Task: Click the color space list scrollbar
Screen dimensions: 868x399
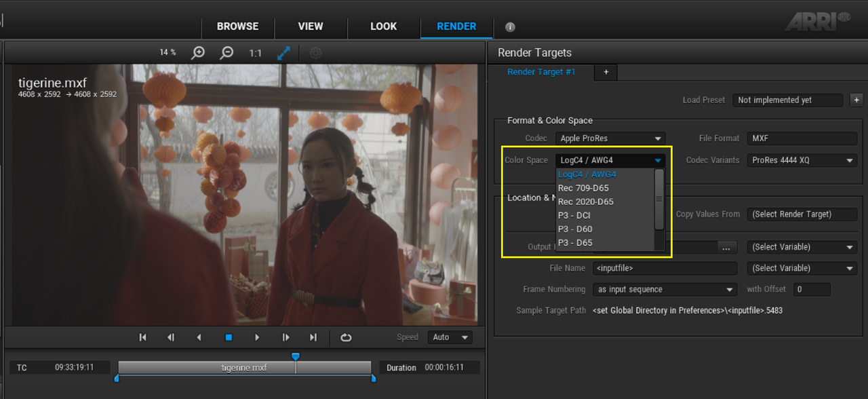Action: coord(658,199)
